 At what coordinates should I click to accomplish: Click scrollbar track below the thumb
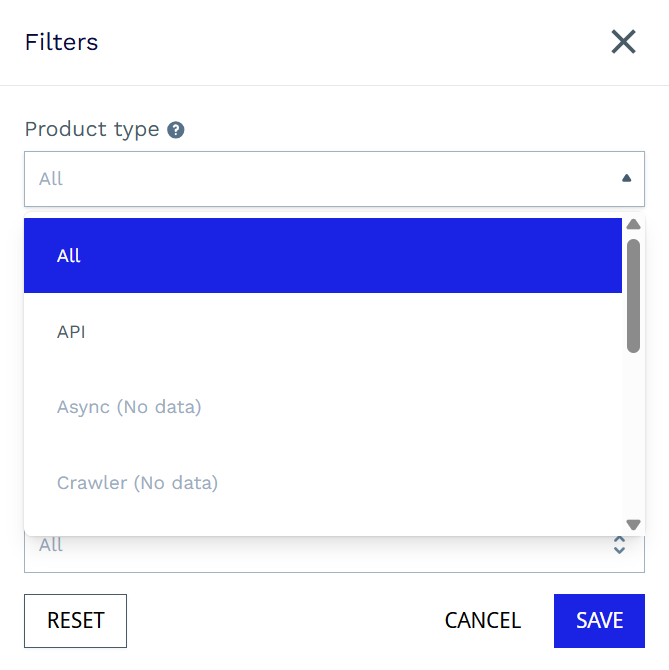click(633, 430)
